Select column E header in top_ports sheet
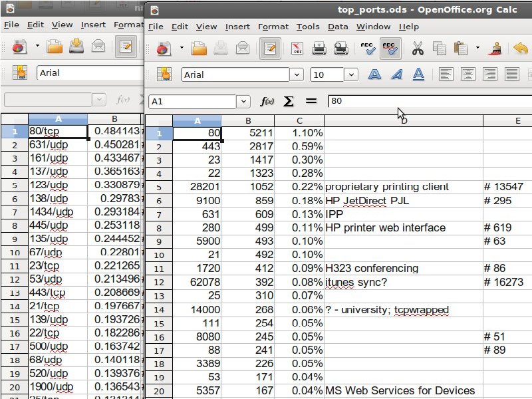Image resolution: width=532 pixels, height=399 pixels. [507, 121]
